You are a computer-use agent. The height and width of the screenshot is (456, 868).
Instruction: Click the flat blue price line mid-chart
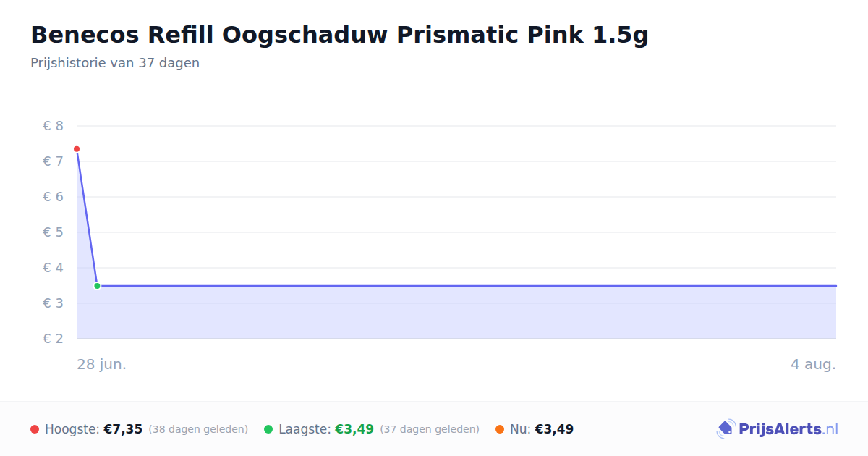[467, 286]
